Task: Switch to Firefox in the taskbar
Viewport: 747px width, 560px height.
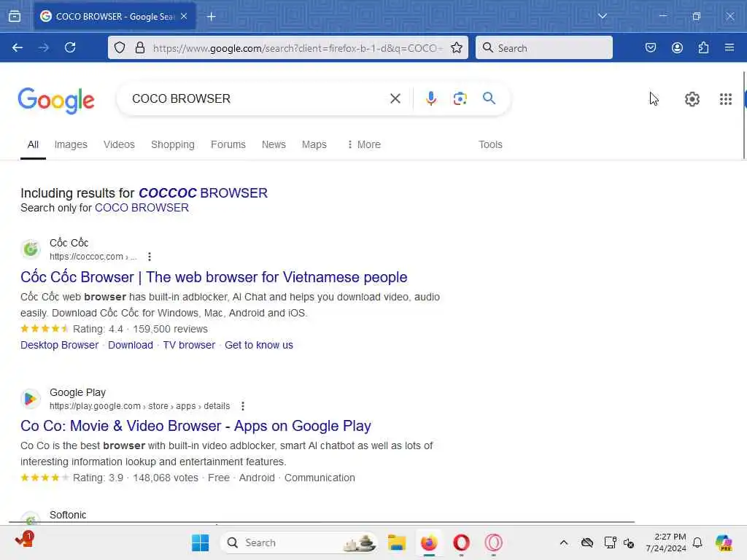Action: click(429, 542)
